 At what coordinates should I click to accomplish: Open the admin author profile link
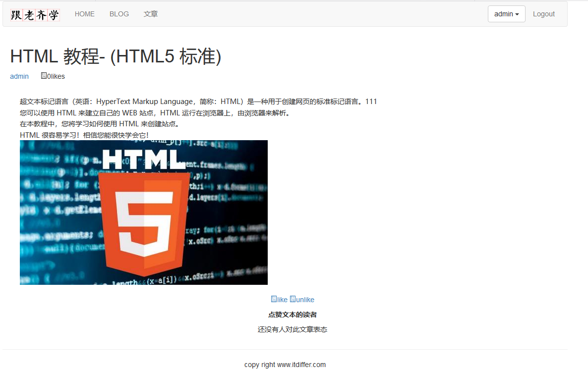(19, 76)
